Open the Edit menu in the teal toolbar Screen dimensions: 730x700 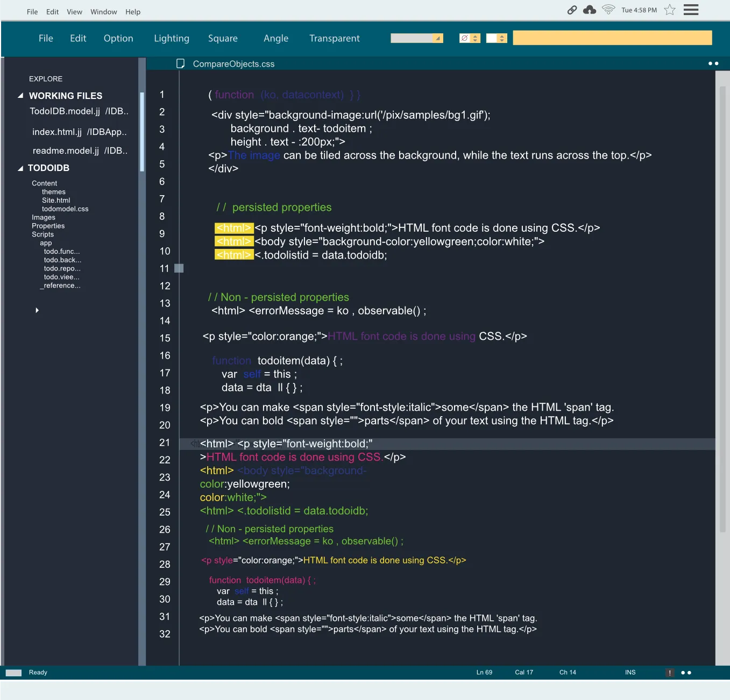[x=78, y=38]
